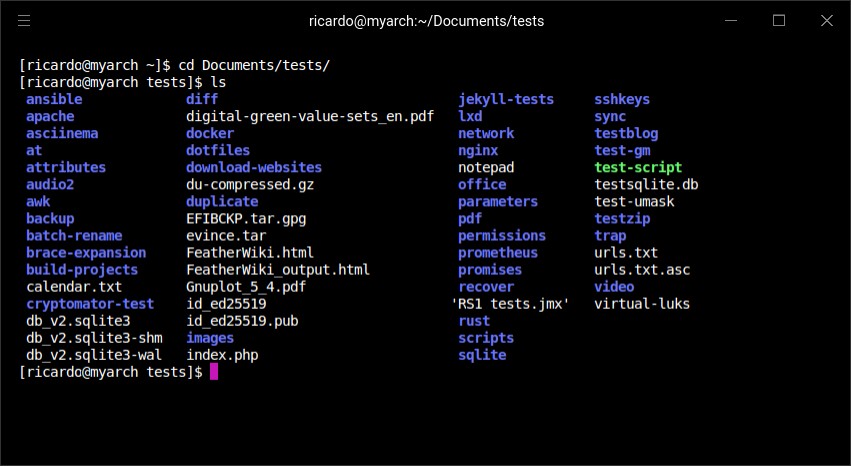The image size is (851, 466).
Task: Click the 'video' directory name
Action: point(614,286)
